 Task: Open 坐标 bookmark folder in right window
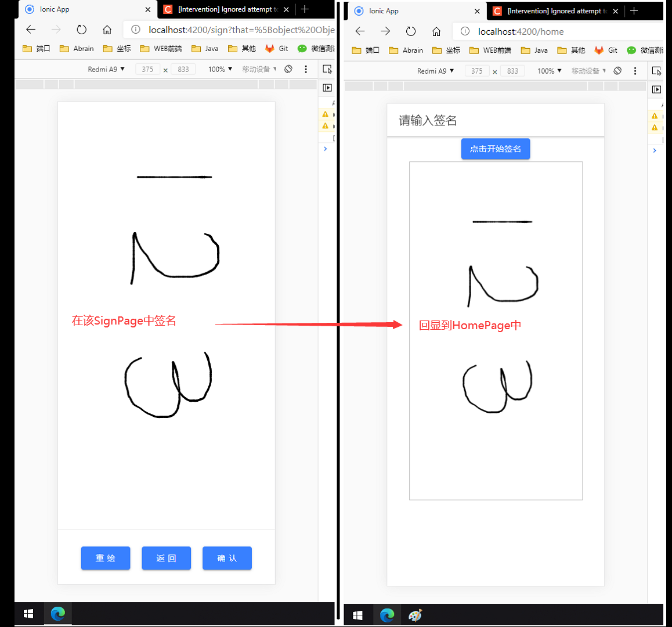[x=446, y=50]
